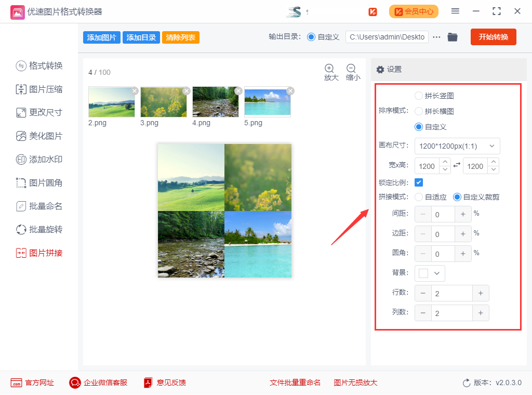Viewport: 532px width, 395px height.
Task: Decrease 行数 row count with minus
Action: coord(423,293)
